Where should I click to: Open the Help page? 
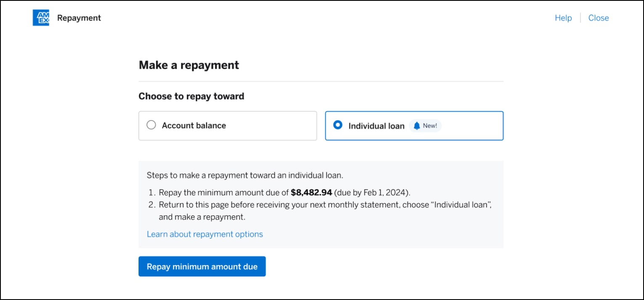click(x=563, y=18)
